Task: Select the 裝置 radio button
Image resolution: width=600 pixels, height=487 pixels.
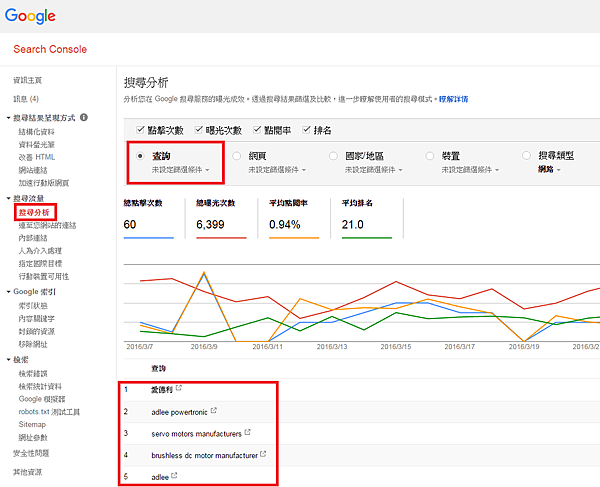Action: tap(430, 156)
